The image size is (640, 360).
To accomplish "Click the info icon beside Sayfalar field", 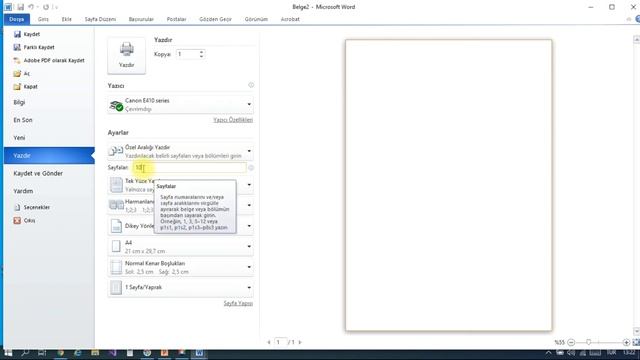I will click(x=251, y=168).
